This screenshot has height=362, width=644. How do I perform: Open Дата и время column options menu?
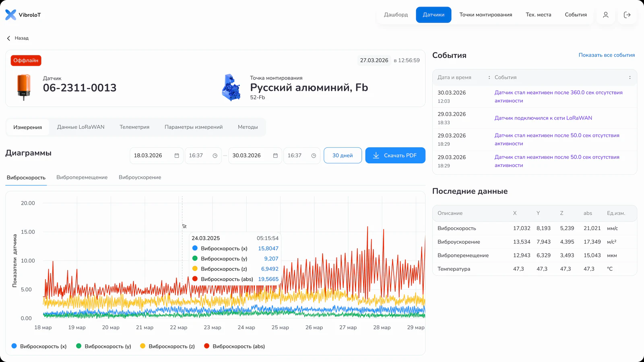[489, 77]
